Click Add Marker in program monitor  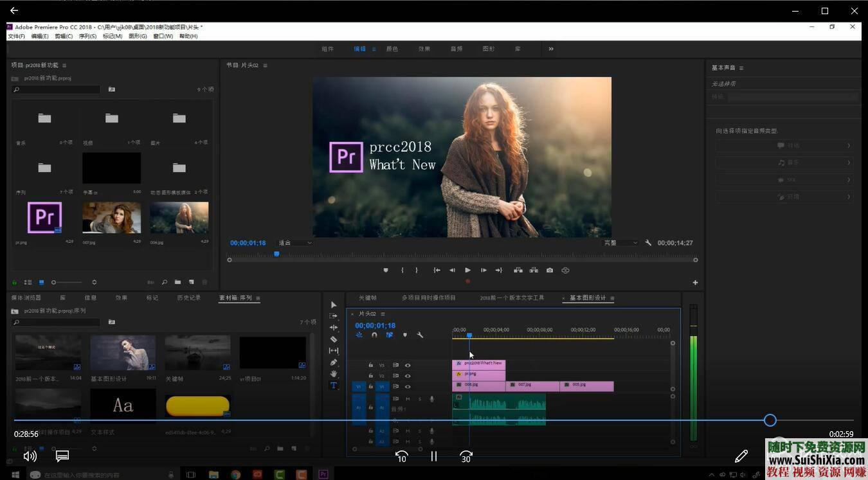[x=386, y=271]
